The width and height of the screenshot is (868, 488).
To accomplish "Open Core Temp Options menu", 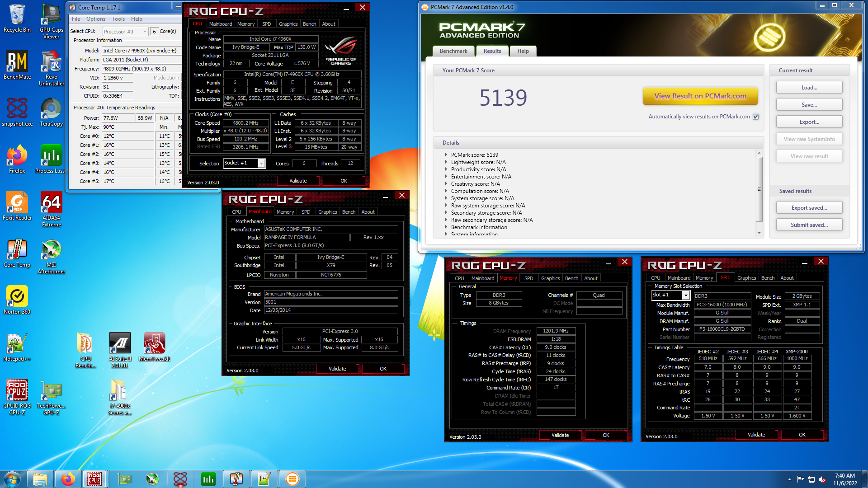I will tap(95, 19).
